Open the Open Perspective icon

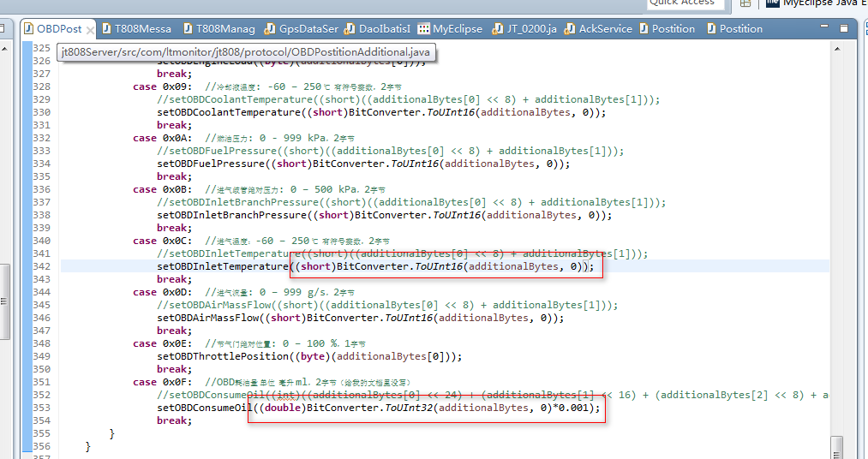pos(745,3)
